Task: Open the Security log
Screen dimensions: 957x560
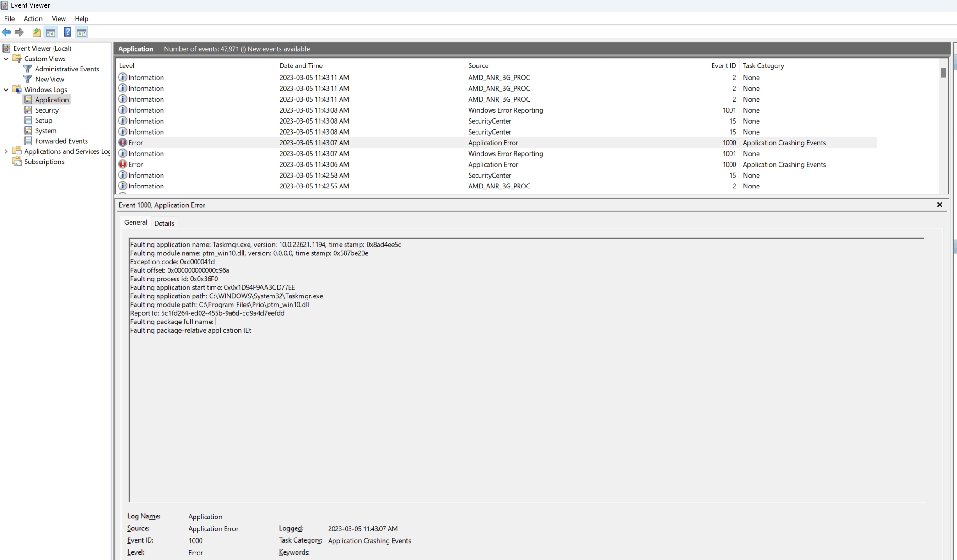Action: click(x=47, y=110)
